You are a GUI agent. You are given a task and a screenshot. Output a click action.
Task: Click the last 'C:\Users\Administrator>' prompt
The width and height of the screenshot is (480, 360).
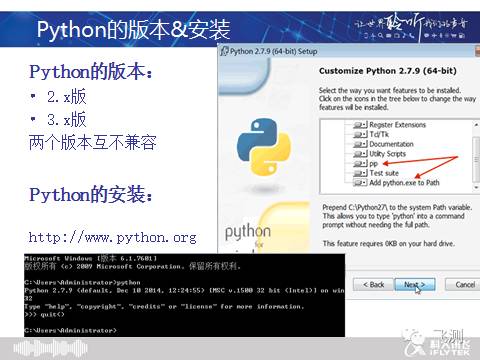tap(70, 330)
